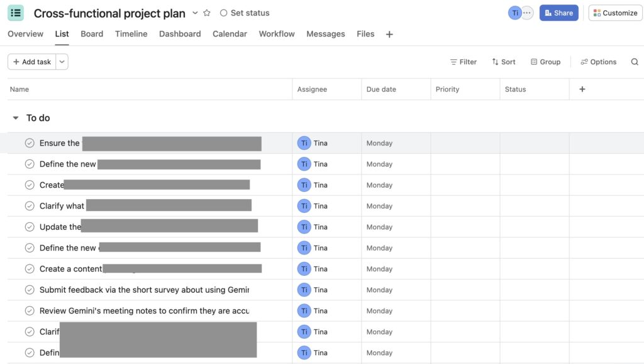This screenshot has width=644, height=364.
Task: Click the project list icon beside the title
Action: [16, 13]
